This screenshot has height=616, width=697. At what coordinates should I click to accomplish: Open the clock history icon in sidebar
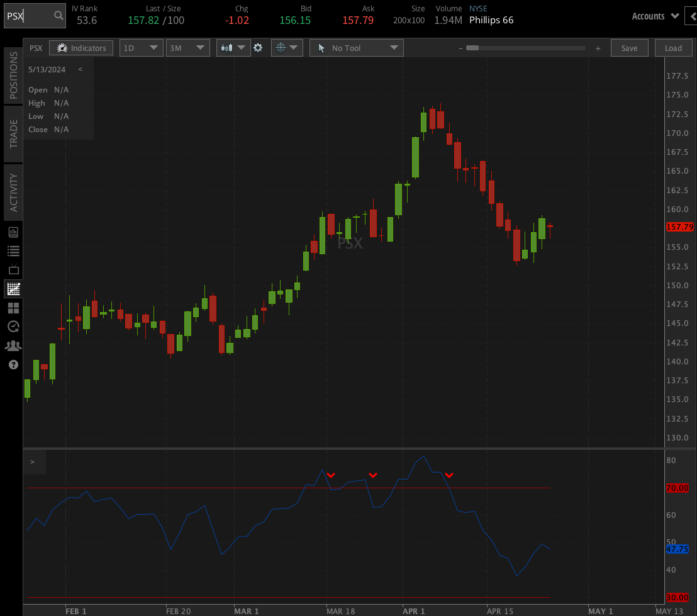point(13,327)
